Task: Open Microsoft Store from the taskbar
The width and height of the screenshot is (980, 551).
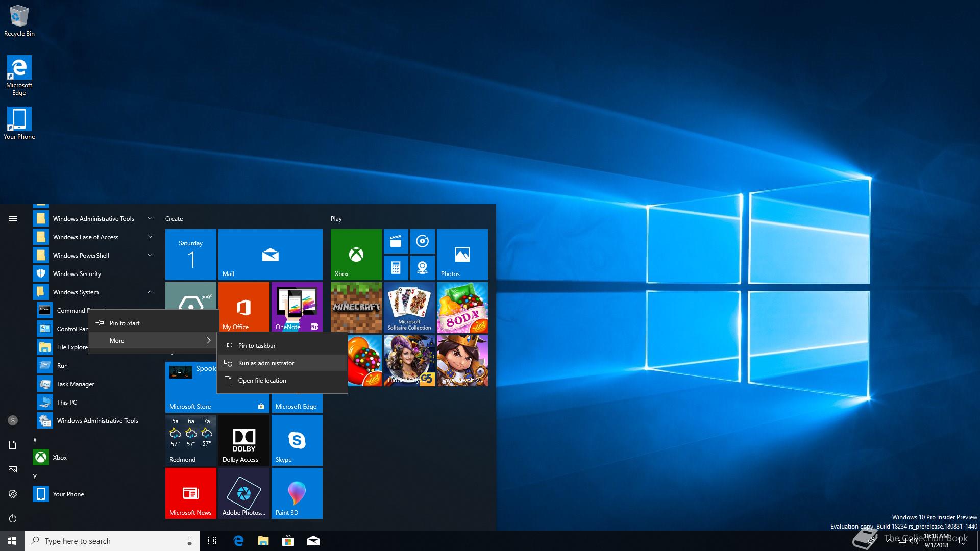Action: coord(288,541)
